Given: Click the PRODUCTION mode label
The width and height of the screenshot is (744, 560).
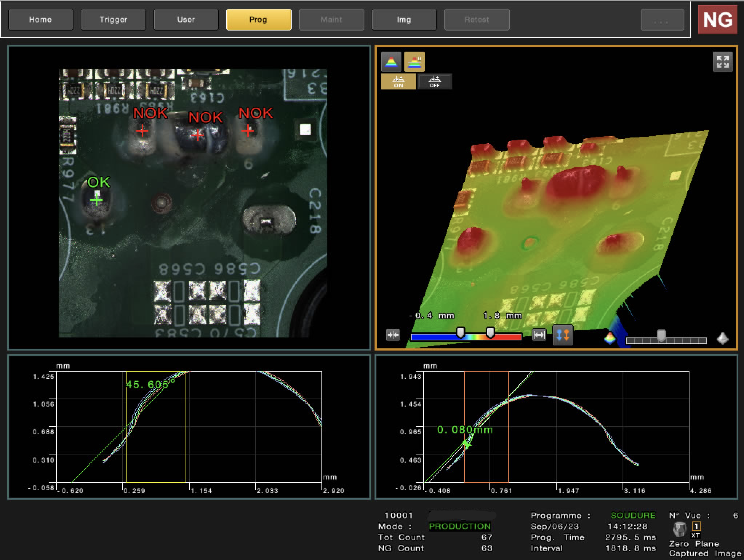Looking at the screenshot, I should [460, 526].
